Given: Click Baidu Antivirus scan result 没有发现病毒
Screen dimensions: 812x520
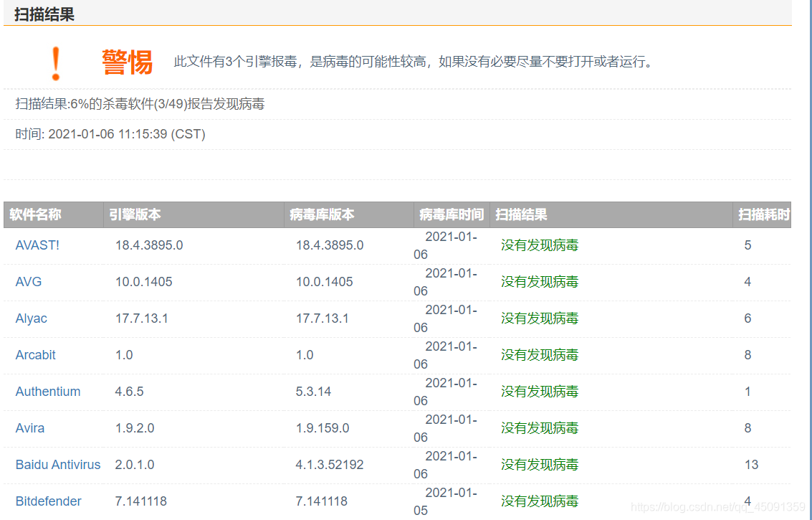Looking at the screenshot, I should [540, 465].
